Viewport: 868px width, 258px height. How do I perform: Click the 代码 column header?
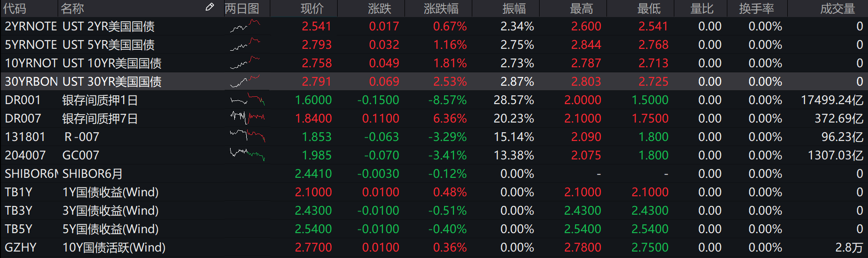click(x=15, y=8)
